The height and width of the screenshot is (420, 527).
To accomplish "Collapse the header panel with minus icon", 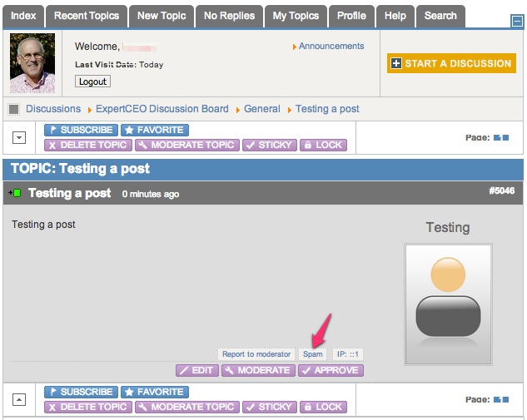I will point(517,21).
